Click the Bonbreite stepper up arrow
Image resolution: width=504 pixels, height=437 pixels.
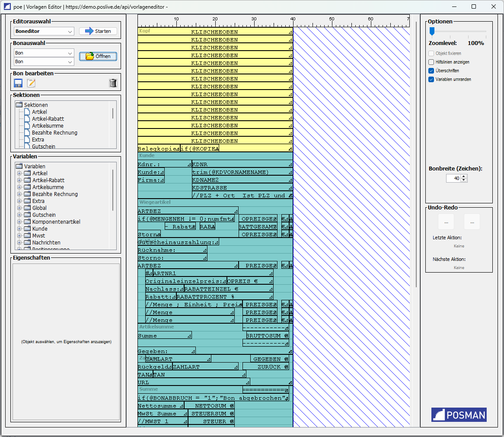pyautogui.click(x=464, y=176)
